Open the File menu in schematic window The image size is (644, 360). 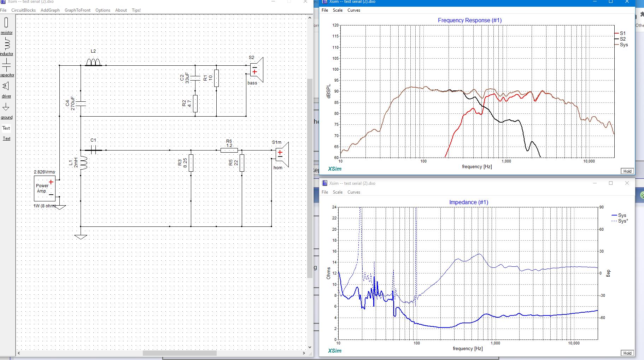3,10
